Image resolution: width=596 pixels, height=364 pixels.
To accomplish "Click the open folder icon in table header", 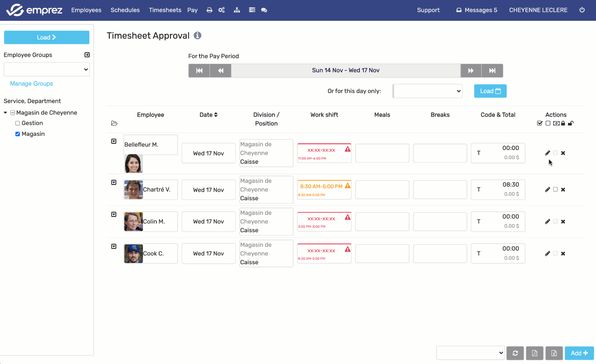I will click(114, 123).
